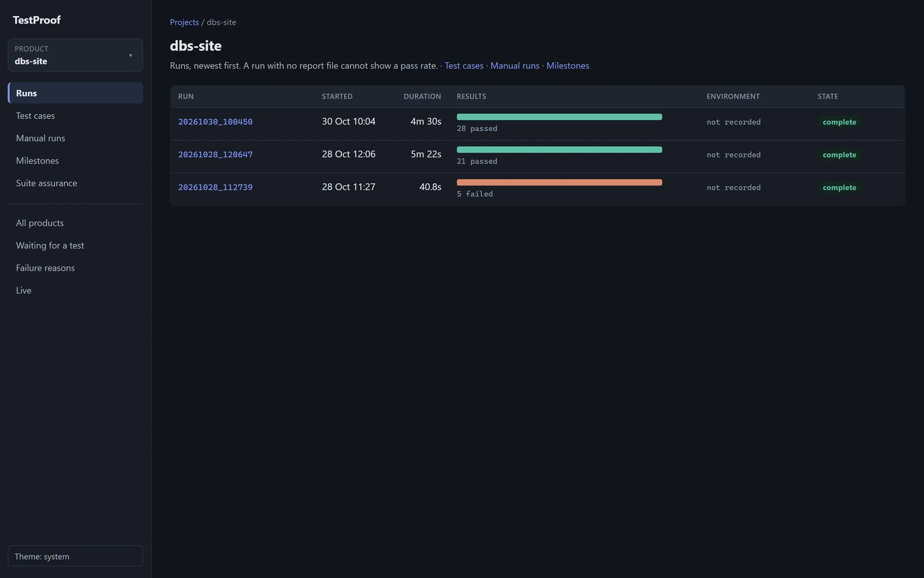Follow the Projects breadcrumb link

(184, 22)
